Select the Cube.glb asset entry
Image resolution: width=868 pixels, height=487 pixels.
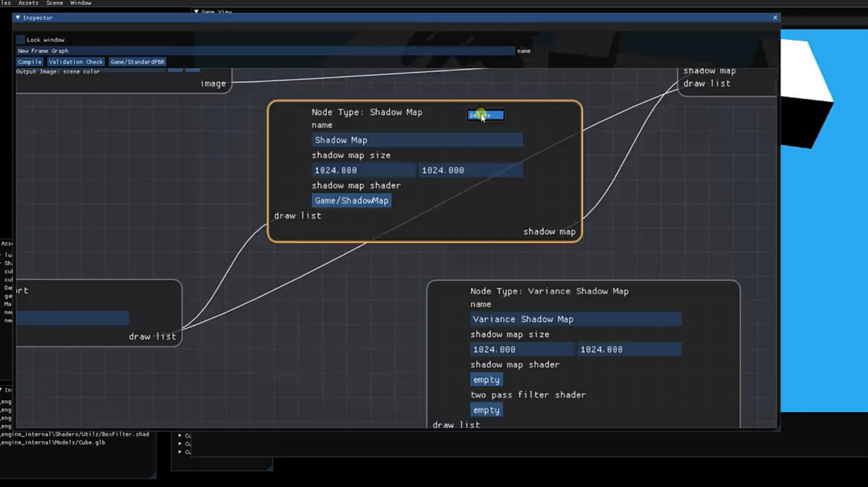pyautogui.click(x=54, y=442)
